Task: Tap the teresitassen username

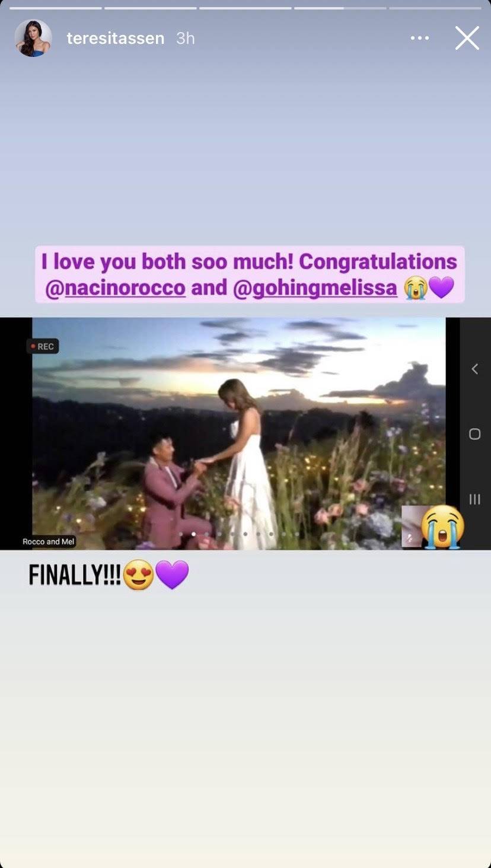Action: pyautogui.click(x=115, y=38)
